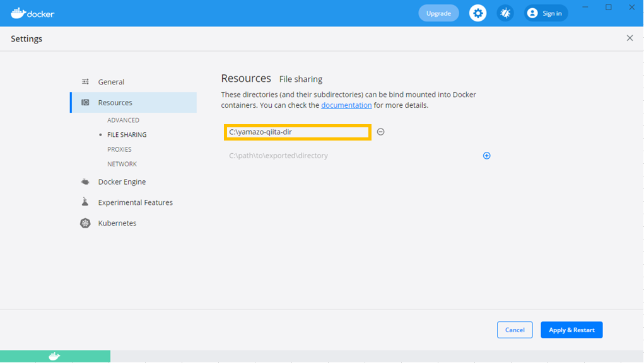Viewport: 644px width, 363px height.
Task: Click the Docker whale logo in header
Action: 32,13
